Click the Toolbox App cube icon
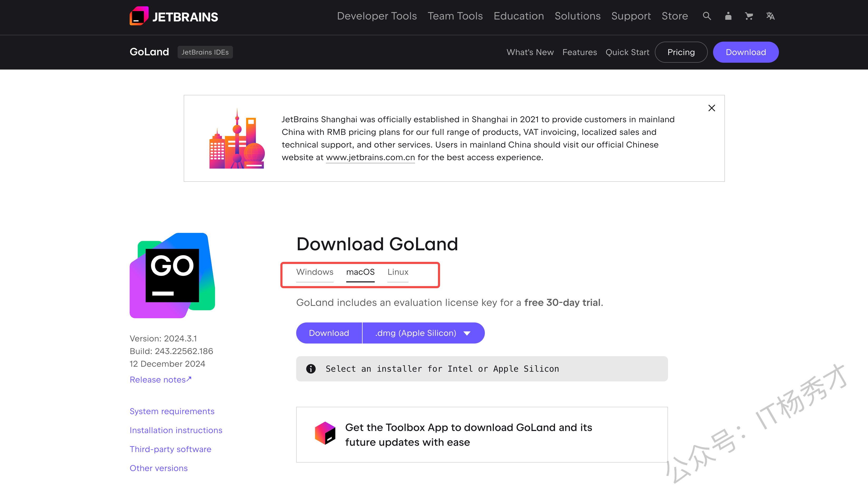 click(x=325, y=433)
